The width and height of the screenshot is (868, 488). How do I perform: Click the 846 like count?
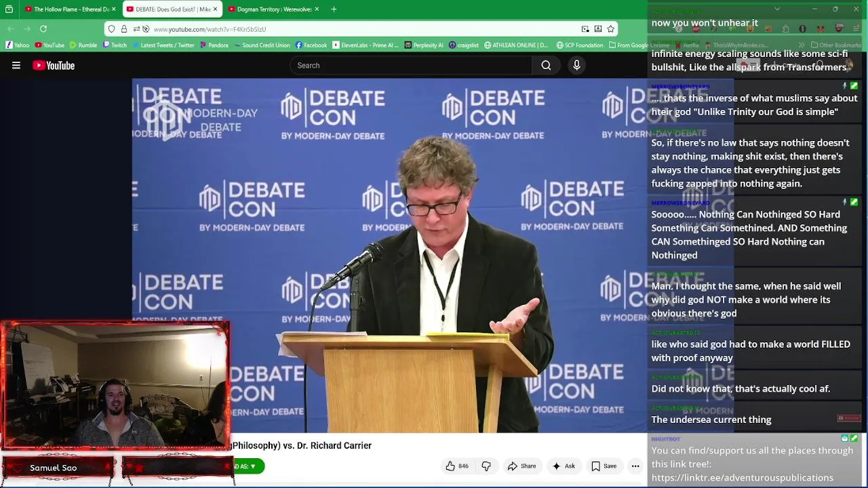(463, 466)
